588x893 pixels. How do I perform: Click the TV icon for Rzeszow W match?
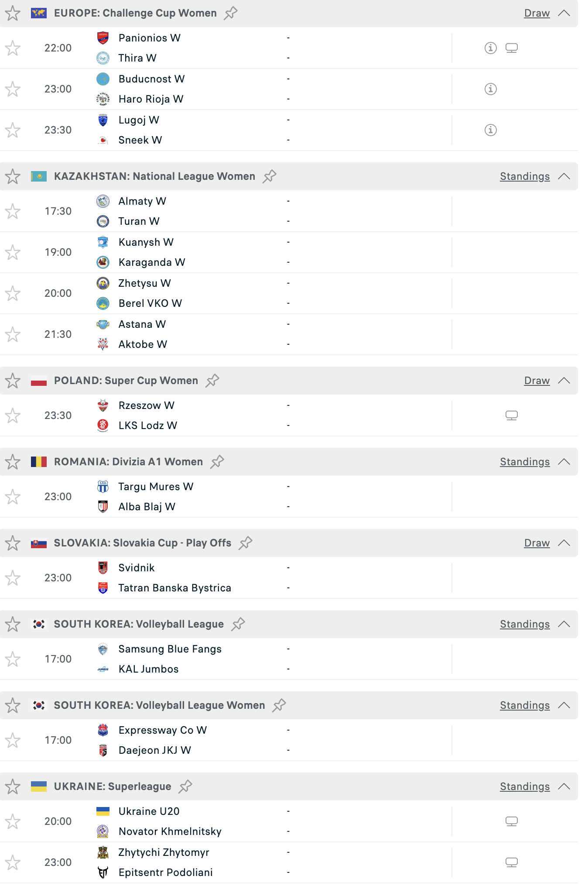pos(512,416)
